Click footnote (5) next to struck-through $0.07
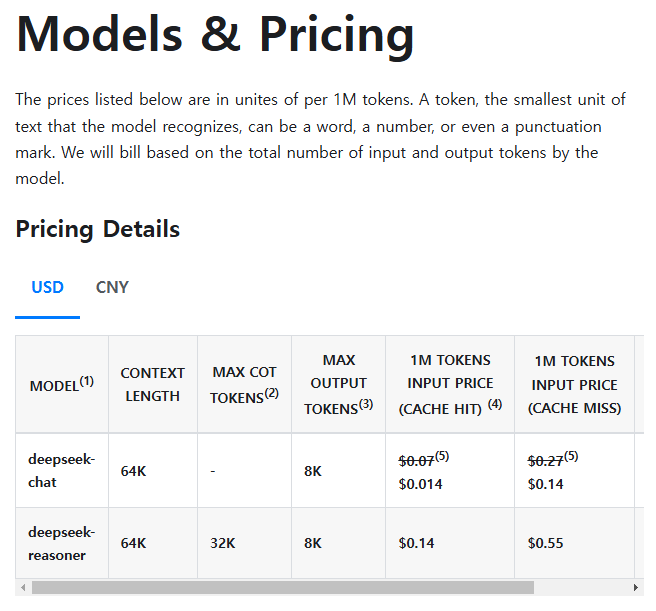Screen dimensions: 656x611 tap(442, 456)
